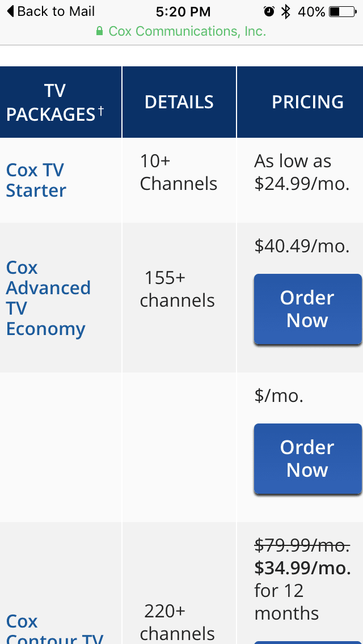Tap the 10+ Channels details cell
The width and height of the screenshot is (363, 644).
179,172
